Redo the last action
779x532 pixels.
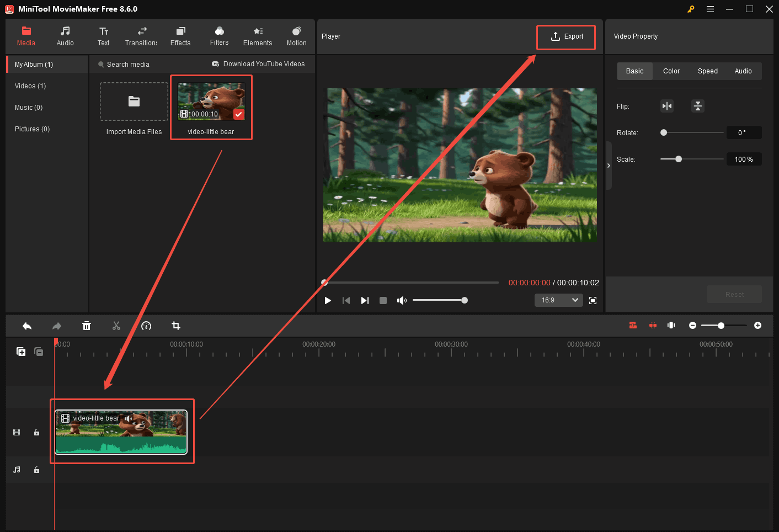[x=57, y=326]
